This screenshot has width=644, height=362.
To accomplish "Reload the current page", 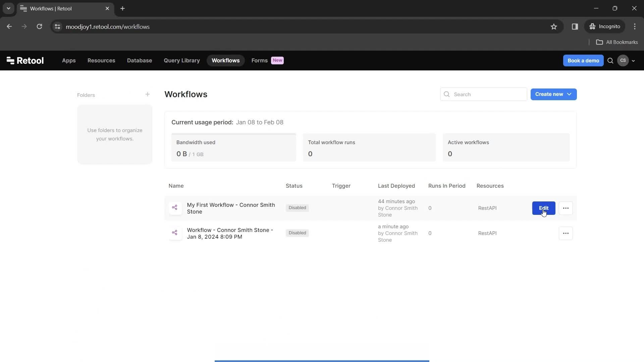I will [39, 26].
